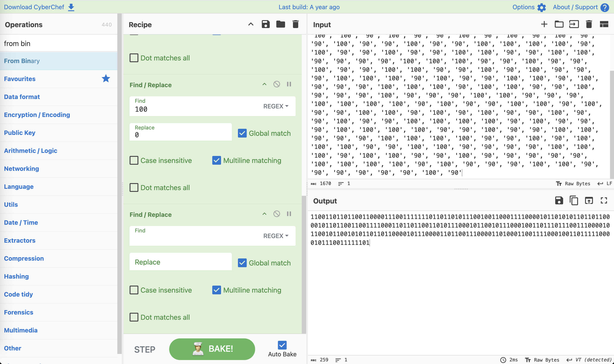Enable Case insensitive in last Find / Replace
The height and width of the screenshot is (364, 614).
[x=134, y=290]
